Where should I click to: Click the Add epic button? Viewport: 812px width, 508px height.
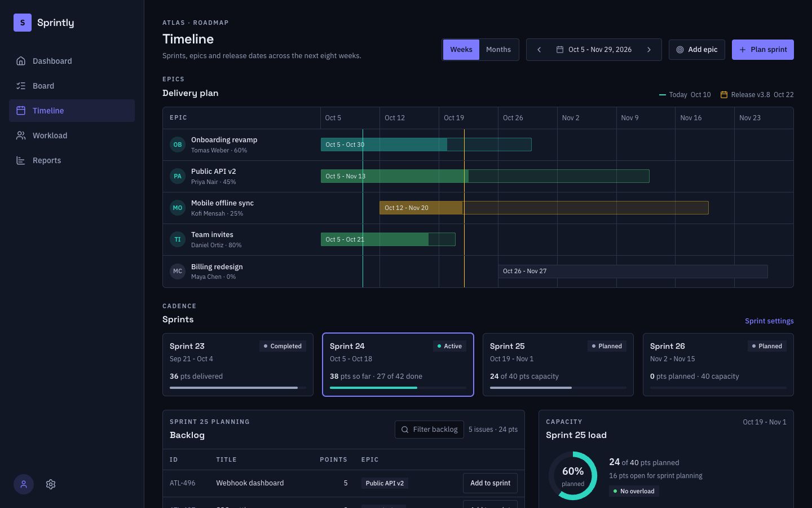click(697, 50)
